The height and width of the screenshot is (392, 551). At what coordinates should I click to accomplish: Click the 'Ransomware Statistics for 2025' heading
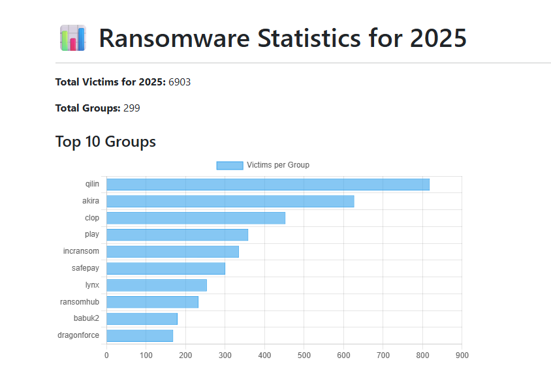click(x=283, y=38)
